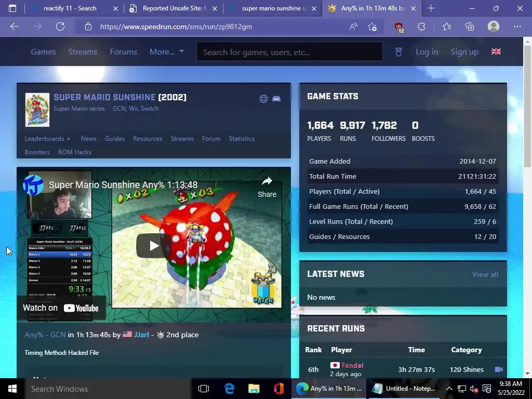This screenshot has height=399, width=532.
Task: Click the trophy icon beside Log in
Action: (x=398, y=52)
